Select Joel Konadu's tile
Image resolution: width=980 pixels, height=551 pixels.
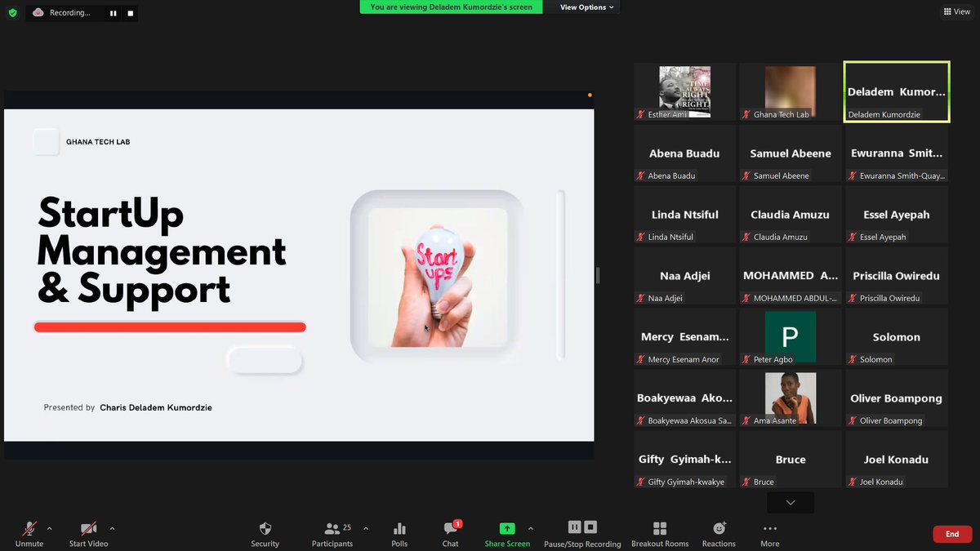click(896, 460)
